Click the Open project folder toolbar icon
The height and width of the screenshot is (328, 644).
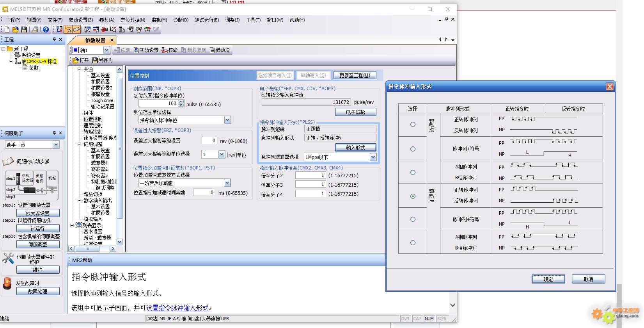(16, 29)
